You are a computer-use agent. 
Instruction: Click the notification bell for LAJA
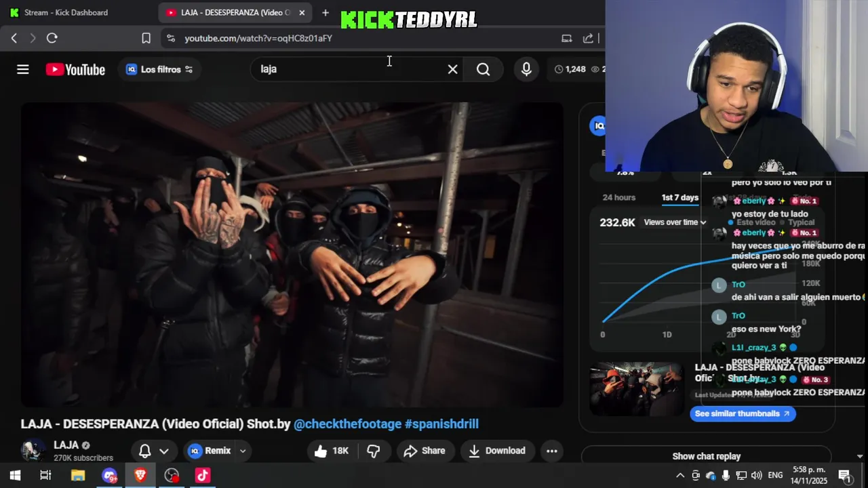click(x=145, y=451)
